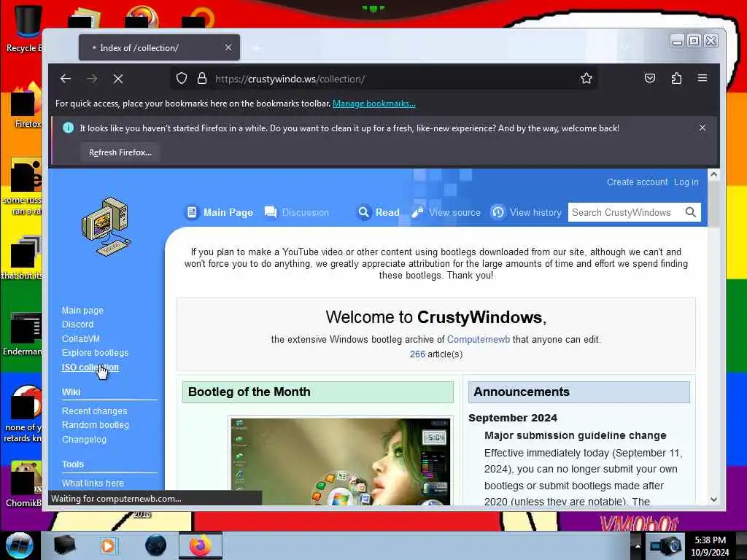The image size is (747, 560).
Task: Select the Read tab
Action: pyautogui.click(x=379, y=212)
